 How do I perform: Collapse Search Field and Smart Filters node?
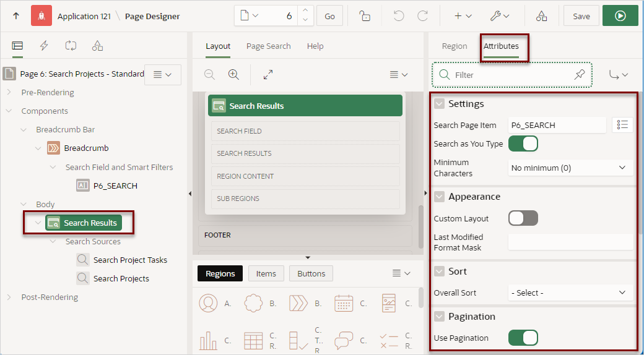[x=53, y=167]
